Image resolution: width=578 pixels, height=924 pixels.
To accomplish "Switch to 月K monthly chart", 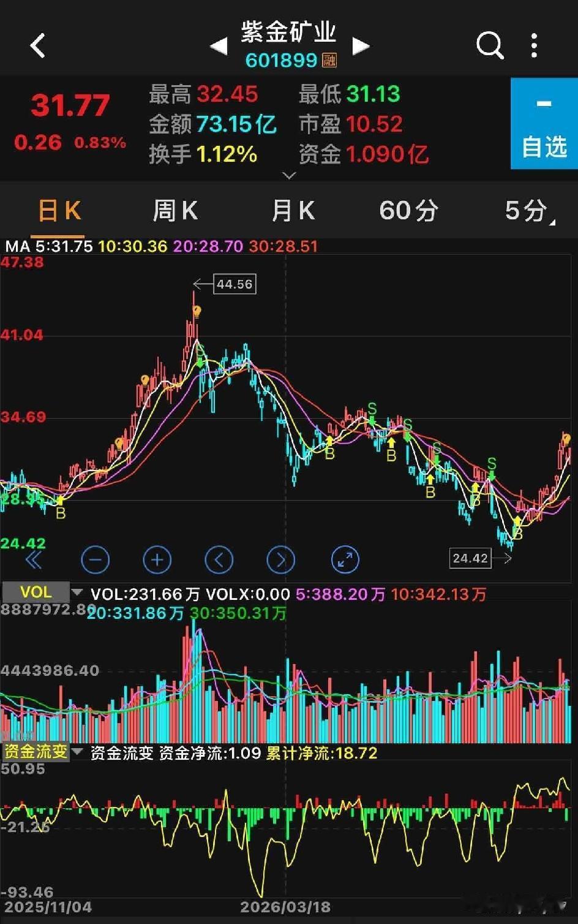I will click(x=293, y=211).
